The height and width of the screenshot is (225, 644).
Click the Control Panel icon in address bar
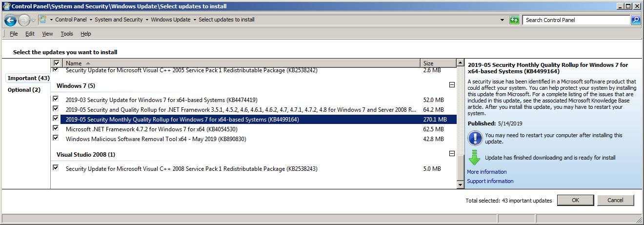pyautogui.click(x=43, y=20)
